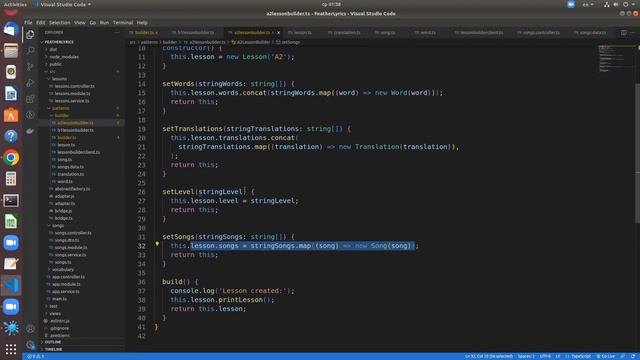Open LibreOffice Calc spreadsheet icon in dock

(11, 221)
